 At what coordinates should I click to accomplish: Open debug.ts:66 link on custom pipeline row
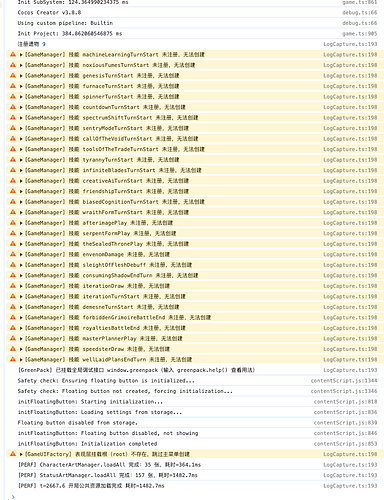[x=360, y=23]
